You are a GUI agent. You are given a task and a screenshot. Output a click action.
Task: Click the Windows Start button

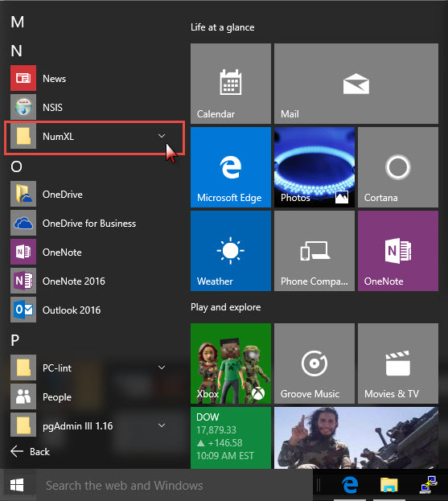click(x=17, y=485)
